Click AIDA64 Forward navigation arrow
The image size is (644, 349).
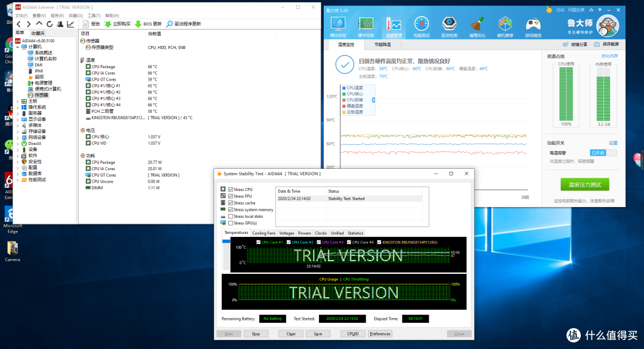coord(29,24)
